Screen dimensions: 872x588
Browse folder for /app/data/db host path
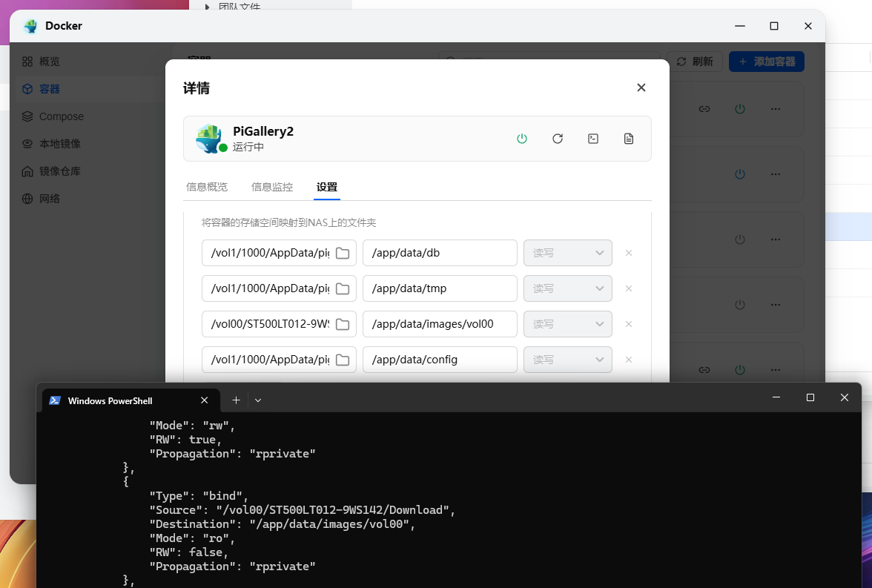343,253
